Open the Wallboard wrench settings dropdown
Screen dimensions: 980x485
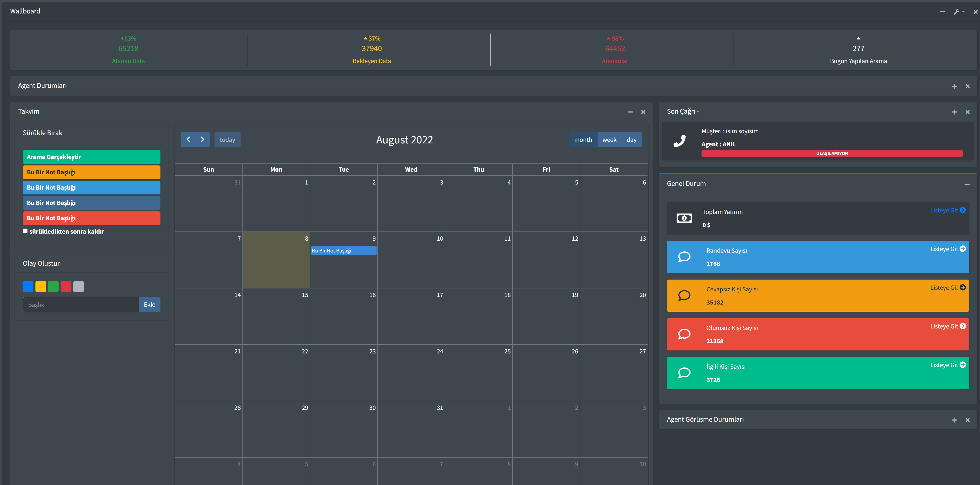tap(959, 12)
